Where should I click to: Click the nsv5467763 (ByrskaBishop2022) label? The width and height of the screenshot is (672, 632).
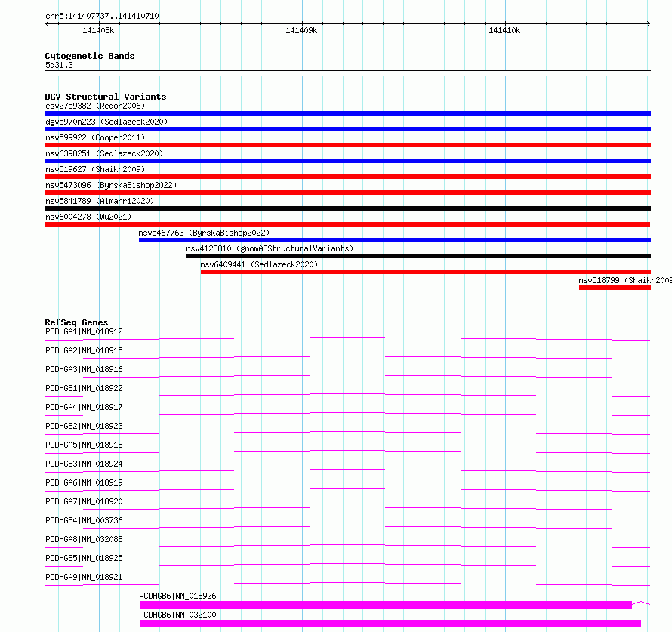pyautogui.click(x=204, y=233)
